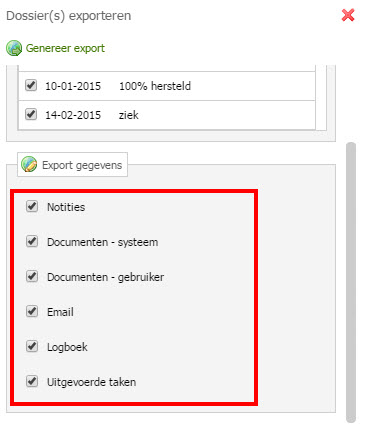The width and height of the screenshot is (365, 431).
Task: Toggle the Documenten - gebruiker checkbox
Action: 32,276
